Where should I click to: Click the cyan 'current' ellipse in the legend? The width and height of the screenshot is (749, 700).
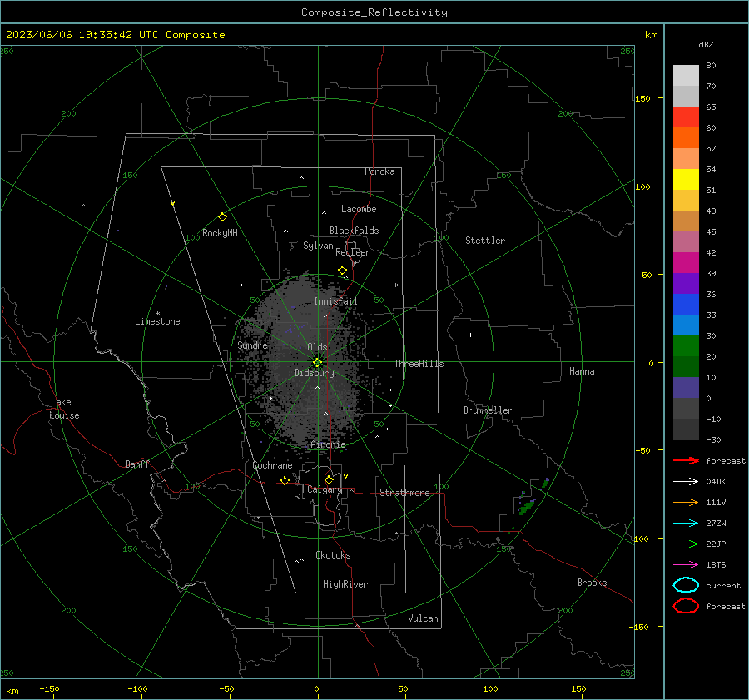(686, 585)
